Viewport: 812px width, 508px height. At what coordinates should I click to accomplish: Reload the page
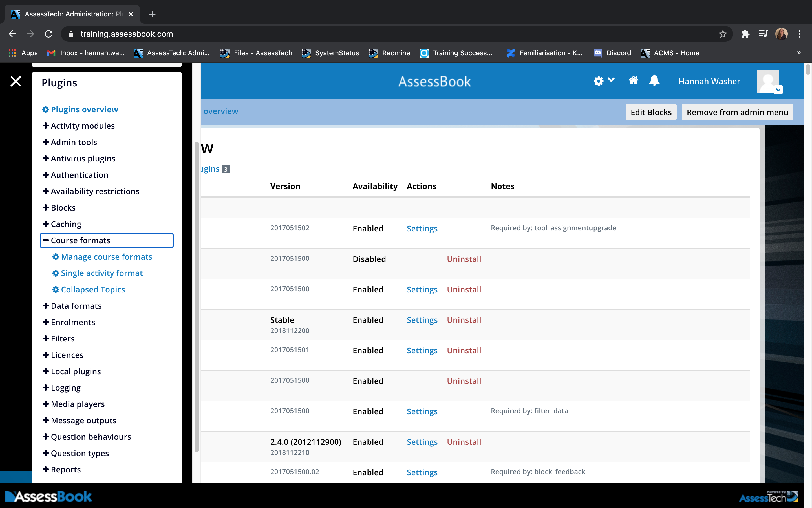click(x=49, y=34)
